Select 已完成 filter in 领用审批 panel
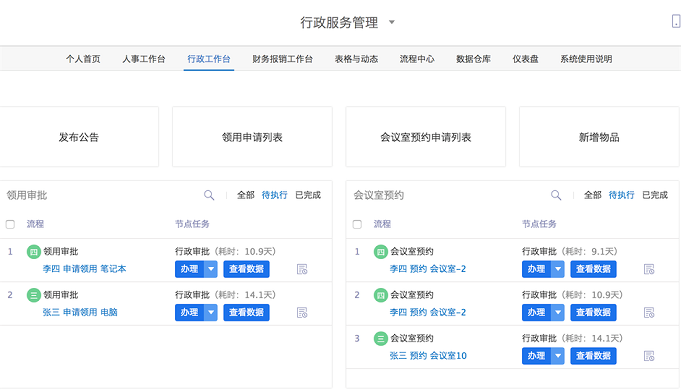681x390 pixels. (308, 195)
